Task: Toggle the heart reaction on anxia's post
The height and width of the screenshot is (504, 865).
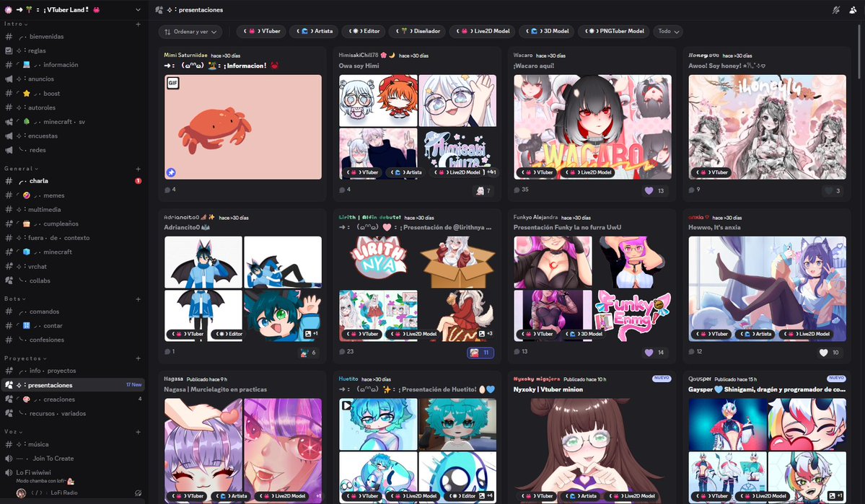Action: coord(823,352)
